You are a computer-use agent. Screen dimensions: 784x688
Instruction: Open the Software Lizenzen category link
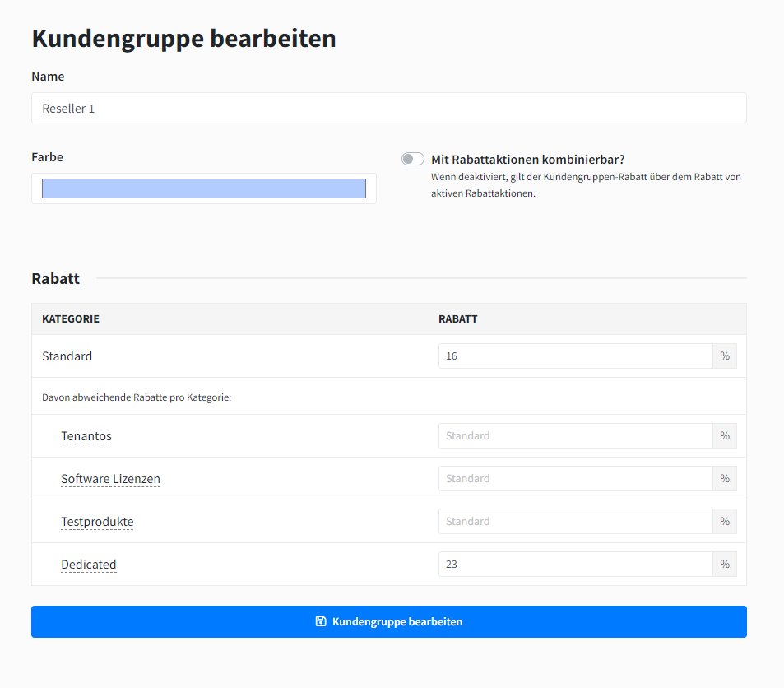[x=110, y=479]
